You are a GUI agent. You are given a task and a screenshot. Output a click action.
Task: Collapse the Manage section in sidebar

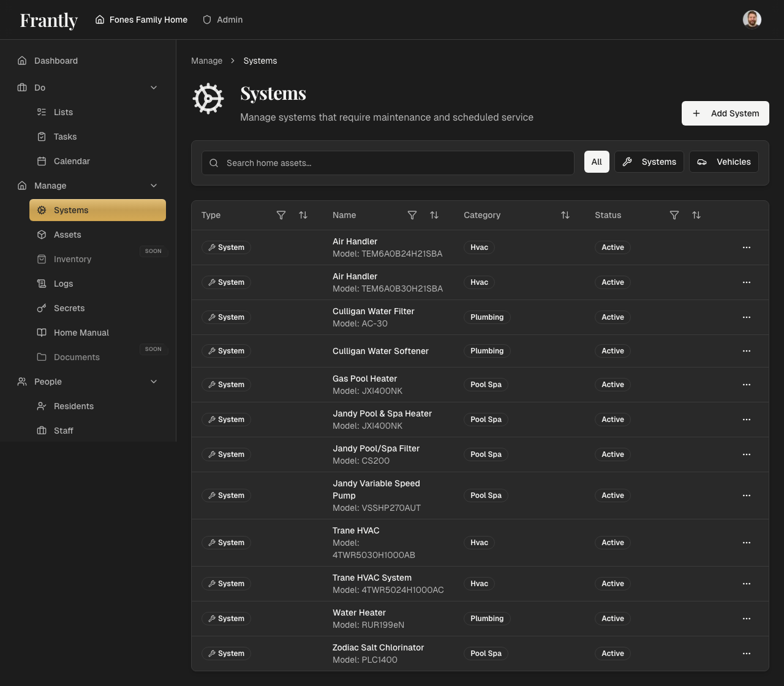coord(153,186)
